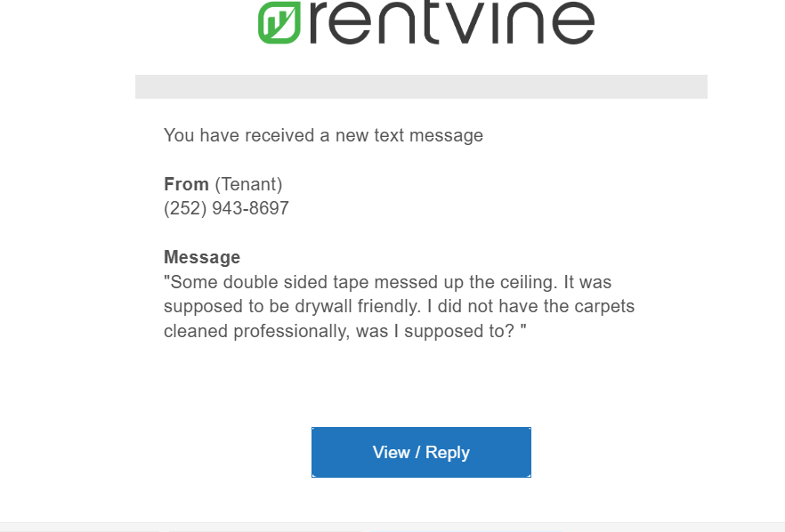
Task: Click the gray divider bar under the logo
Action: click(421, 86)
